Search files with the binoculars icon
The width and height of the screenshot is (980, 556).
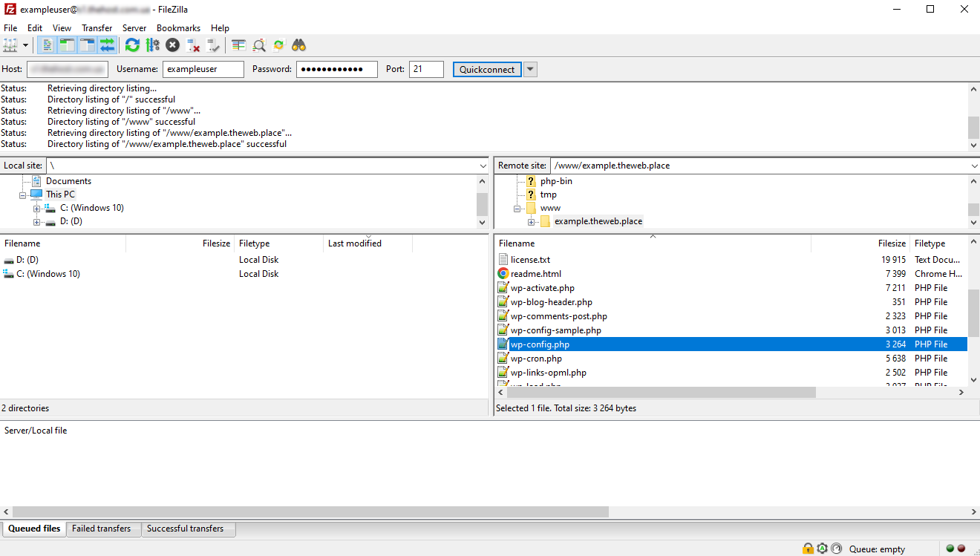coord(298,45)
